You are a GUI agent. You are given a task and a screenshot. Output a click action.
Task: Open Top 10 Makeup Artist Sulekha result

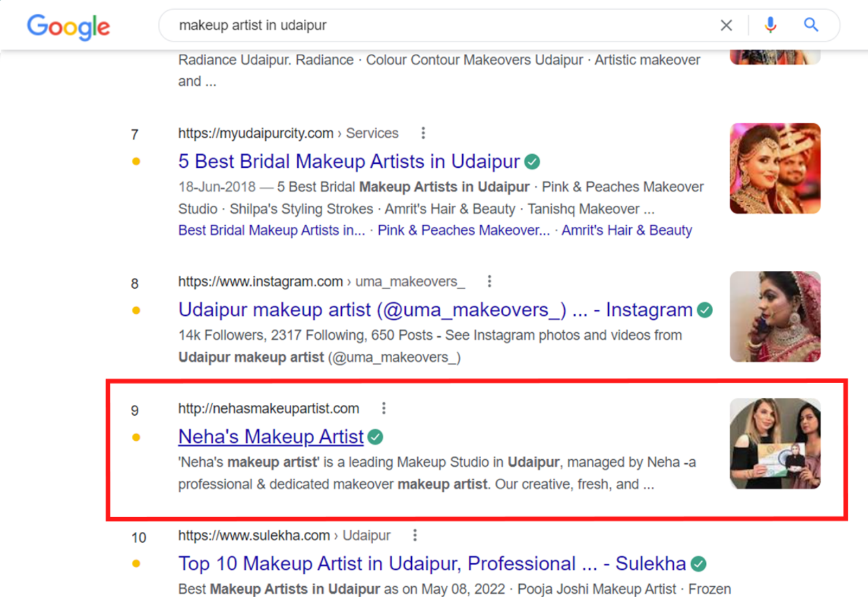coord(432,563)
